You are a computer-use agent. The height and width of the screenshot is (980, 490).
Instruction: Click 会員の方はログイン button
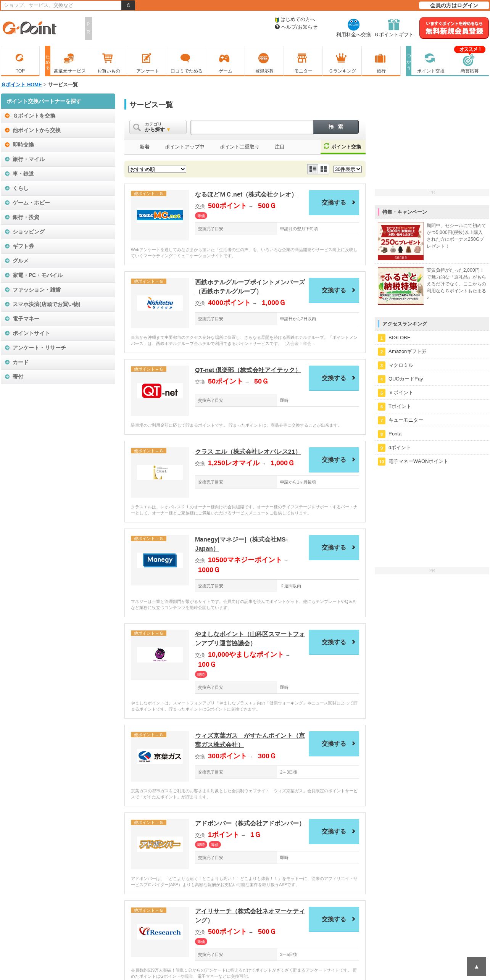pos(454,5)
